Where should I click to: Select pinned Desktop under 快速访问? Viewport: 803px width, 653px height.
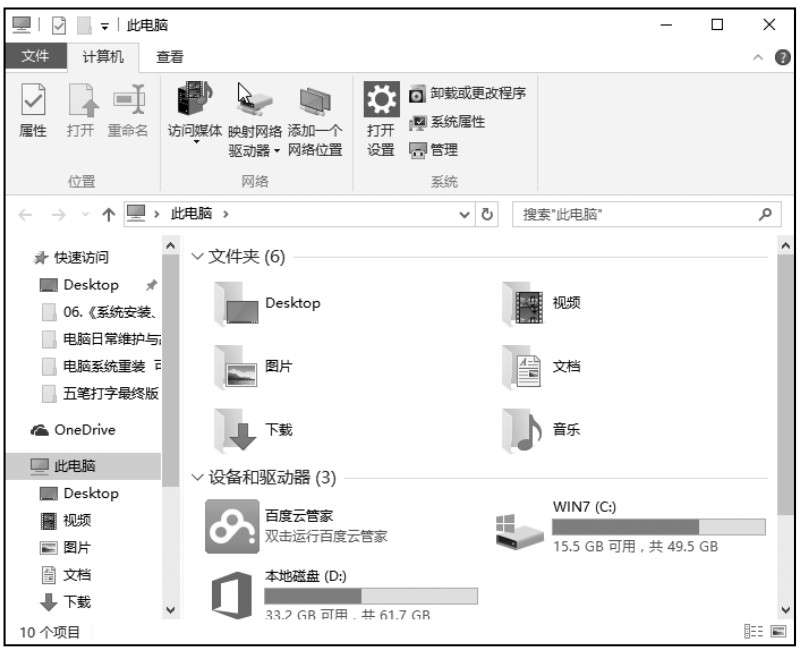[x=79, y=285]
